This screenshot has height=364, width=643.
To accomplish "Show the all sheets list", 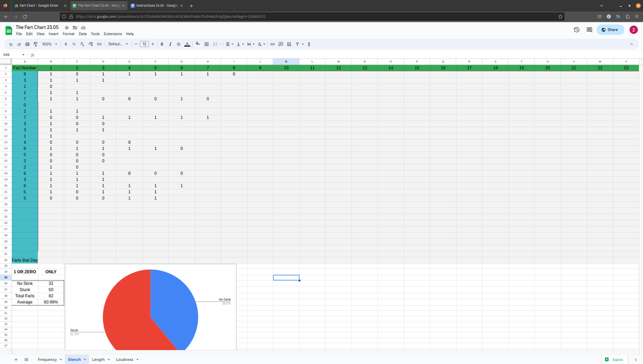I will pyautogui.click(x=26, y=359).
